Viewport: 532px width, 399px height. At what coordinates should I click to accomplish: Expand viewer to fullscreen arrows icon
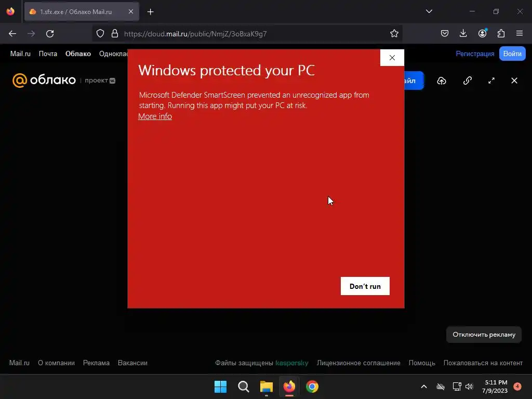[x=491, y=81]
